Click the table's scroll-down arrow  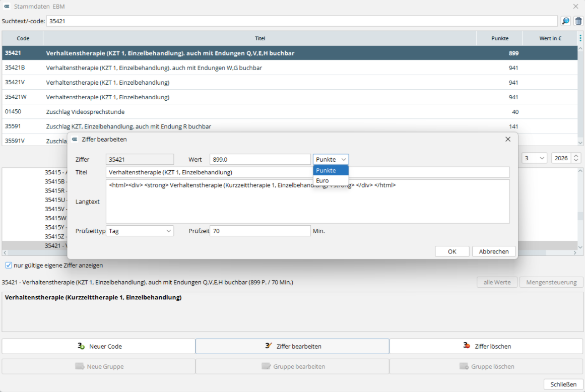pos(580,143)
